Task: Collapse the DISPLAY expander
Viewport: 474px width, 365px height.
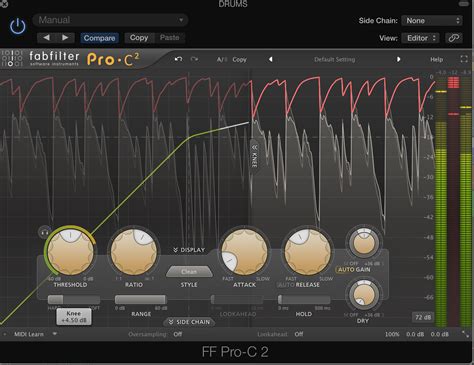Action: coord(189,250)
